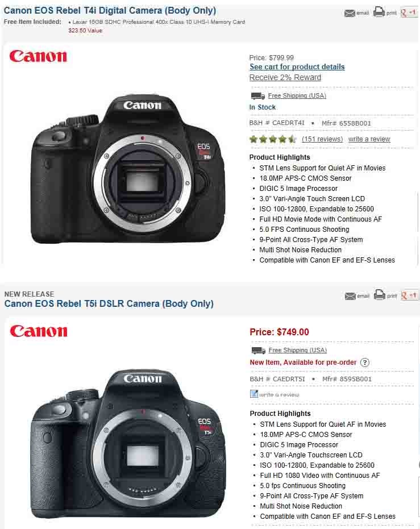Click the T5i free shipping truck icon
The image size is (420, 529).
pyautogui.click(x=259, y=351)
